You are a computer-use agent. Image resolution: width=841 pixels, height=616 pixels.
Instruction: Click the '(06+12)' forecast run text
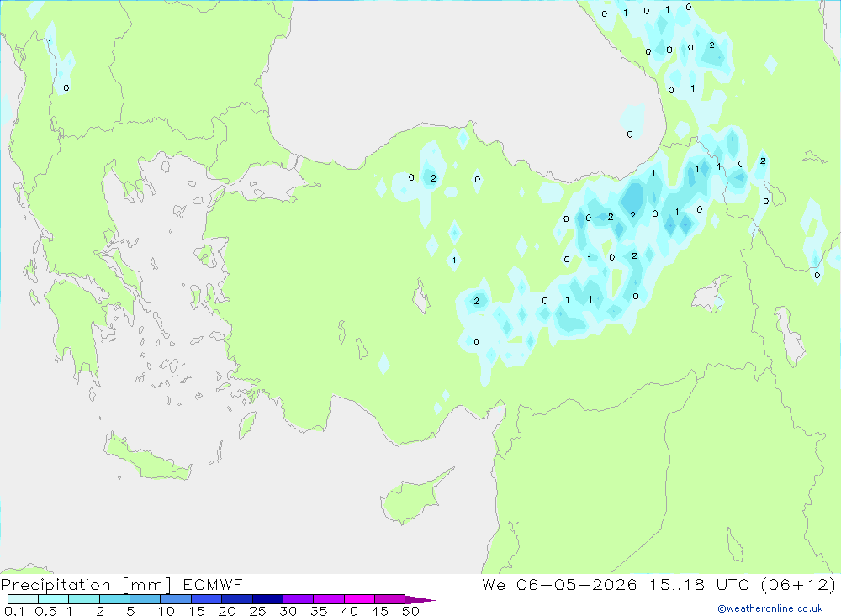[x=799, y=585]
